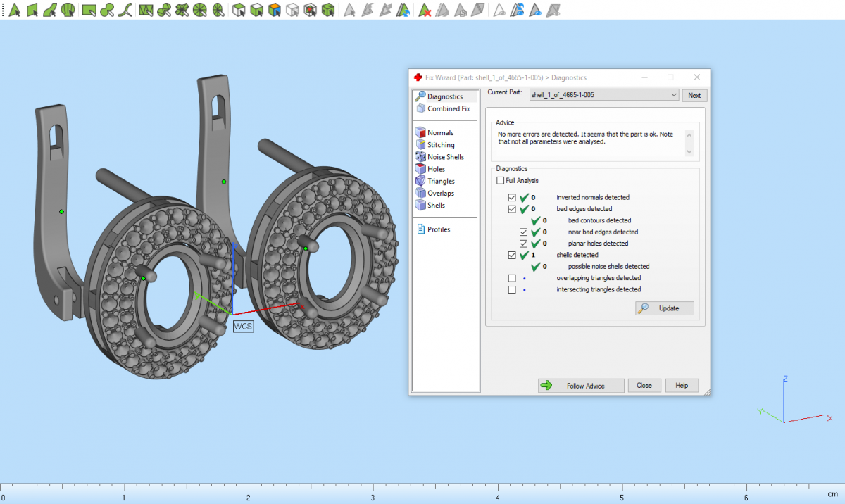Open the Stitching fix page
Viewport: 845px width, 504px height.
441,145
